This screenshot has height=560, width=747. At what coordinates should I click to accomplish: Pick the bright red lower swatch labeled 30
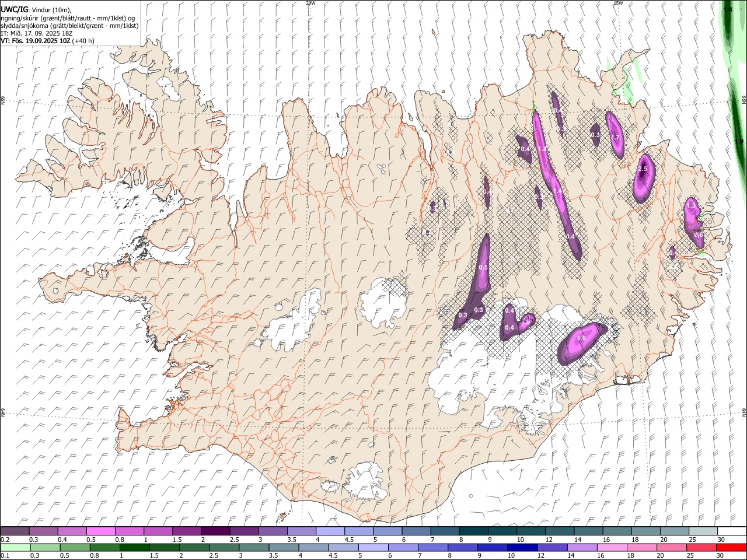point(731,547)
